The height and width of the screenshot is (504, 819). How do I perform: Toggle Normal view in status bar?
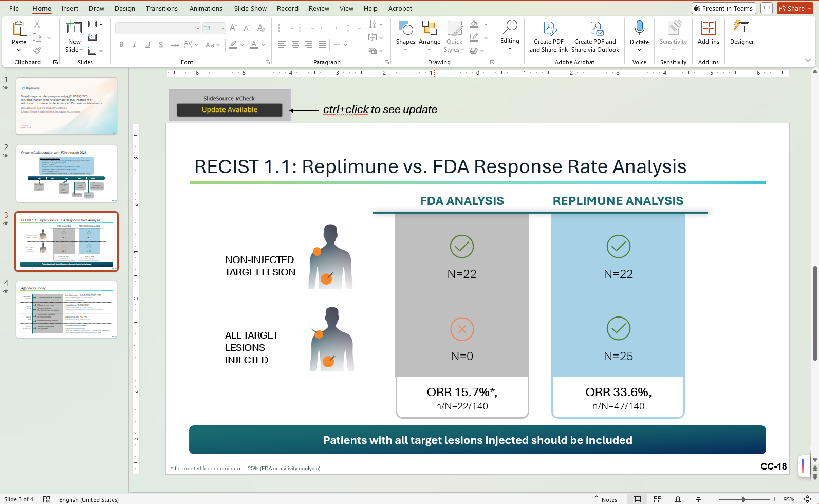[637, 499]
